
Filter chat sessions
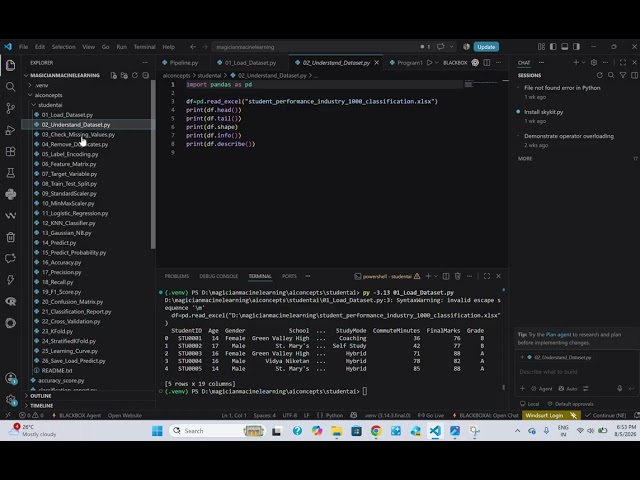[x=623, y=75]
